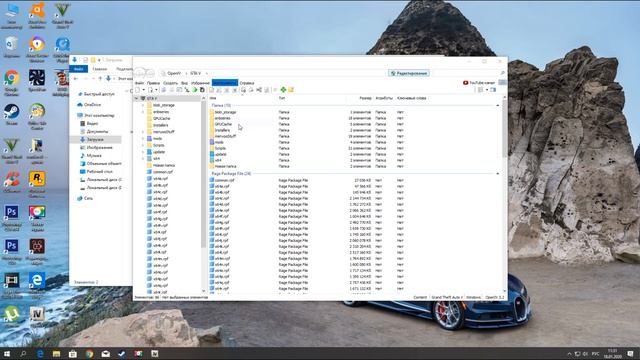Screen dimensions: 640x360
Task: Click the yellow folder toolbar icon
Action: click(x=291, y=90)
